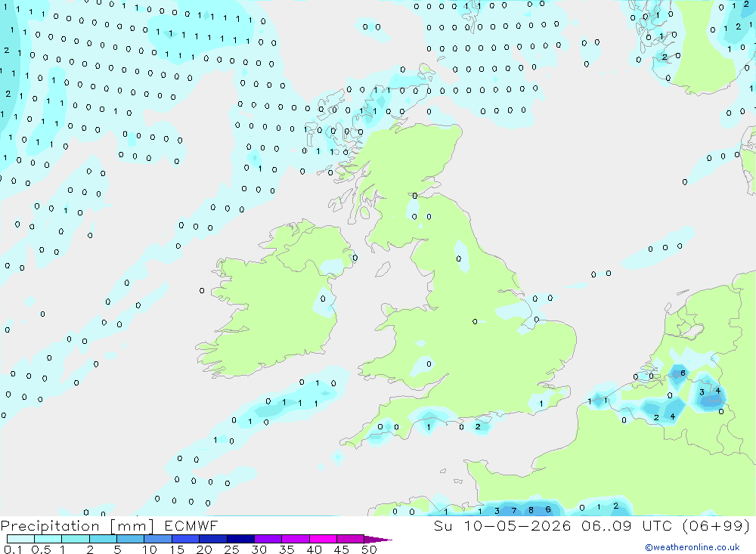
Task: Click the legend label '20'
Action: tap(204, 549)
